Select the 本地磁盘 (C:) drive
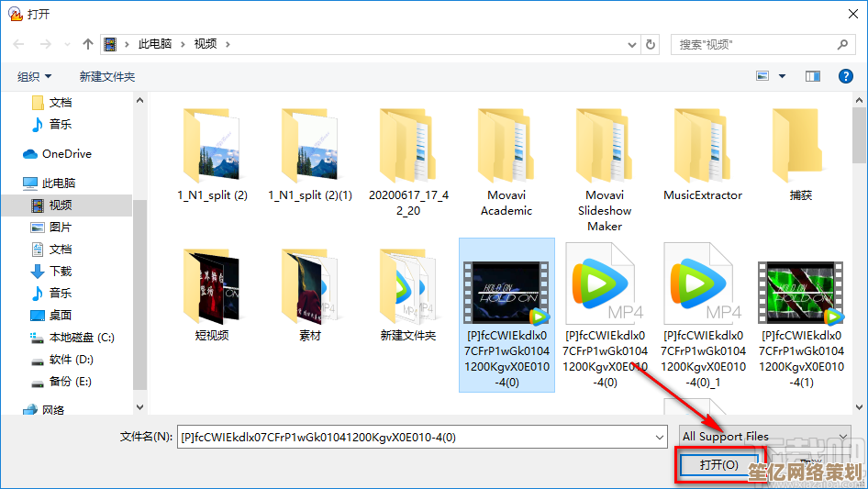This screenshot has width=868, height=489. [81, 338]
